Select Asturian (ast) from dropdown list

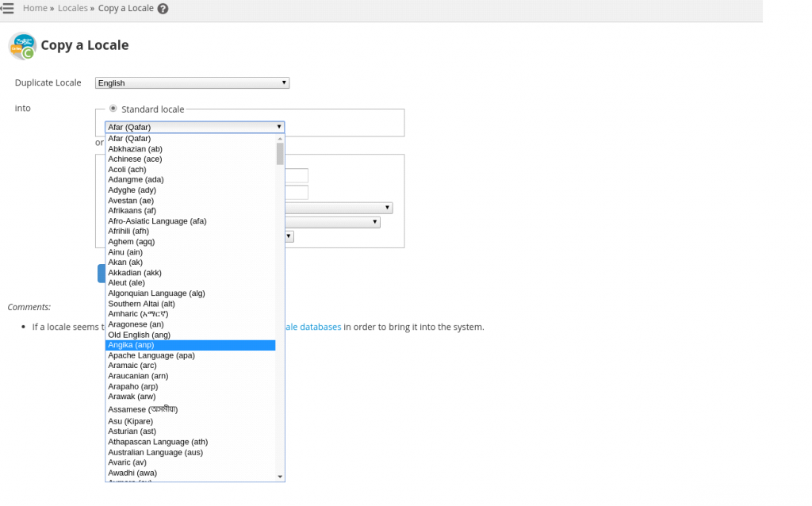coord(132,431)
